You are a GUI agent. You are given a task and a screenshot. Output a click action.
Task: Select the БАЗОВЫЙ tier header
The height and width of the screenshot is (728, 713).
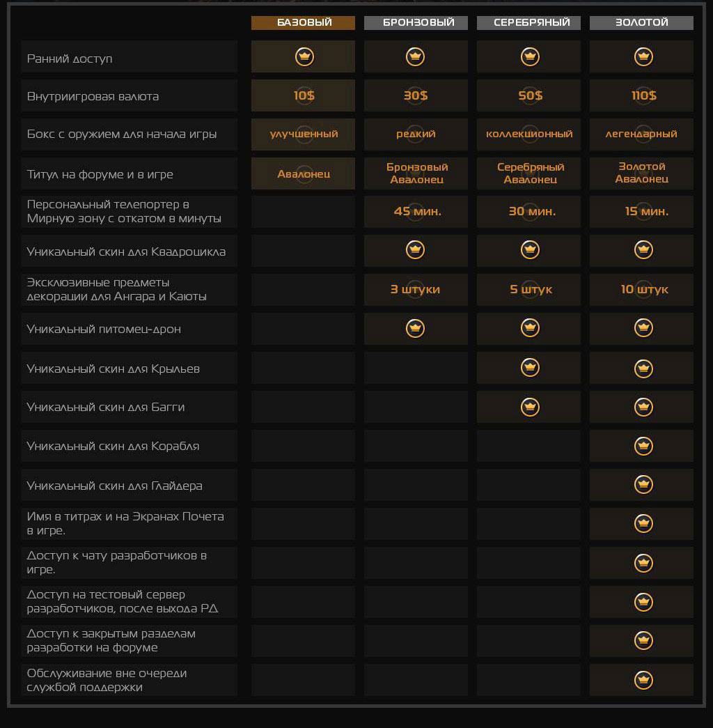pyautogui.click(x=304, y=23)
